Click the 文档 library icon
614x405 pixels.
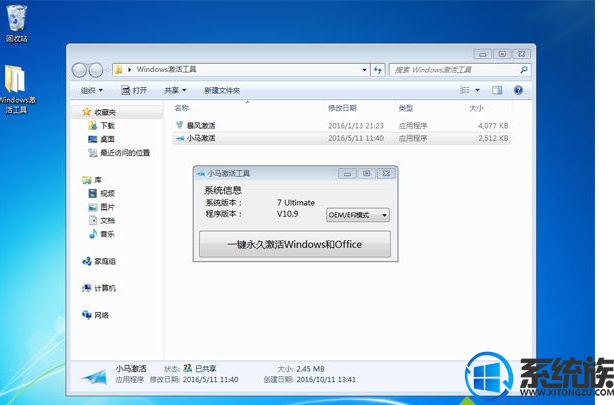(x=93, y=220)
